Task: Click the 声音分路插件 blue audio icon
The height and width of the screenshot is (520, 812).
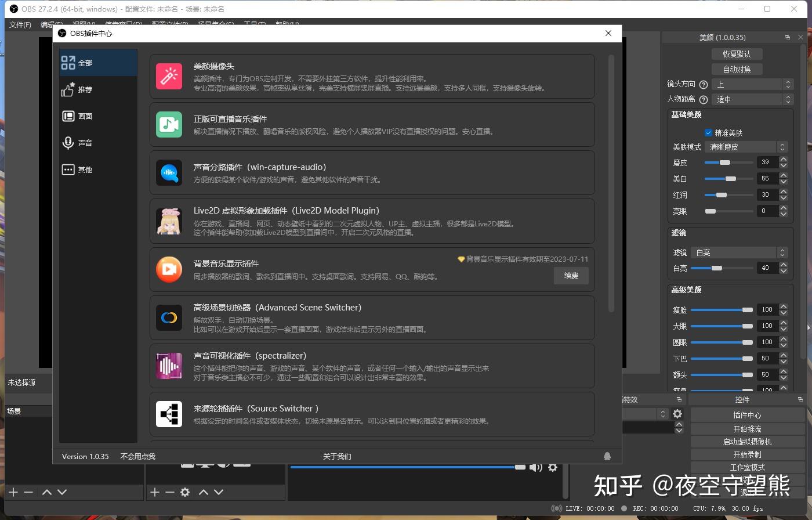Action: [169, 173]
